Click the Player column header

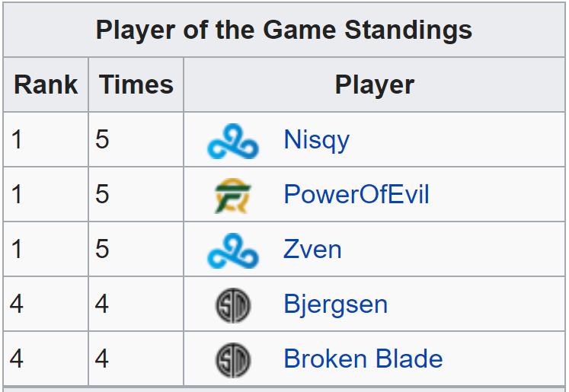(x=374, y=84)
